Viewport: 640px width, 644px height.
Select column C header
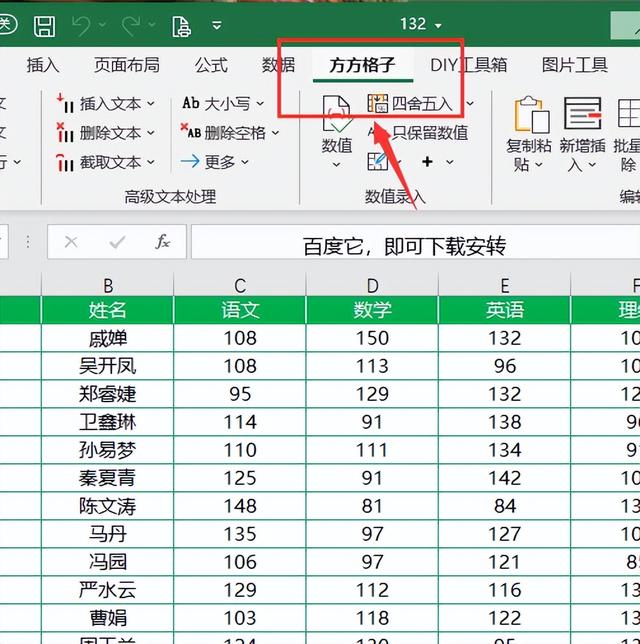tap(240, 285)
